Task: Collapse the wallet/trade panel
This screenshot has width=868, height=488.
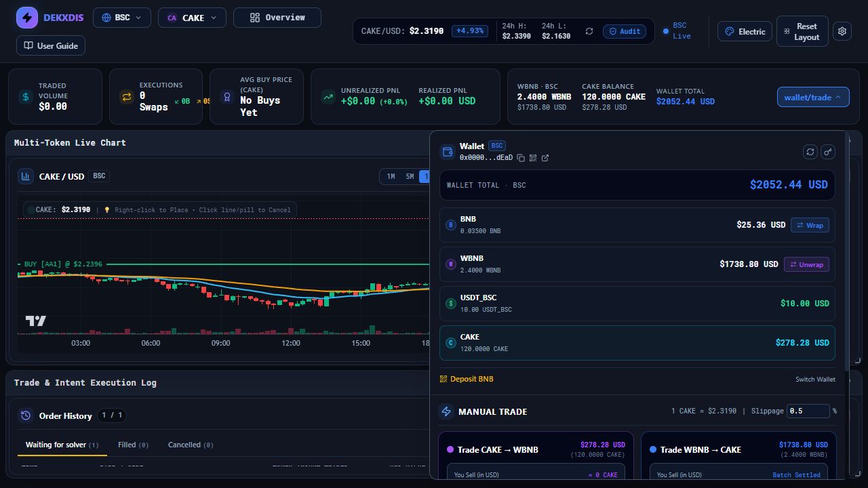Action: coord(813,97)
